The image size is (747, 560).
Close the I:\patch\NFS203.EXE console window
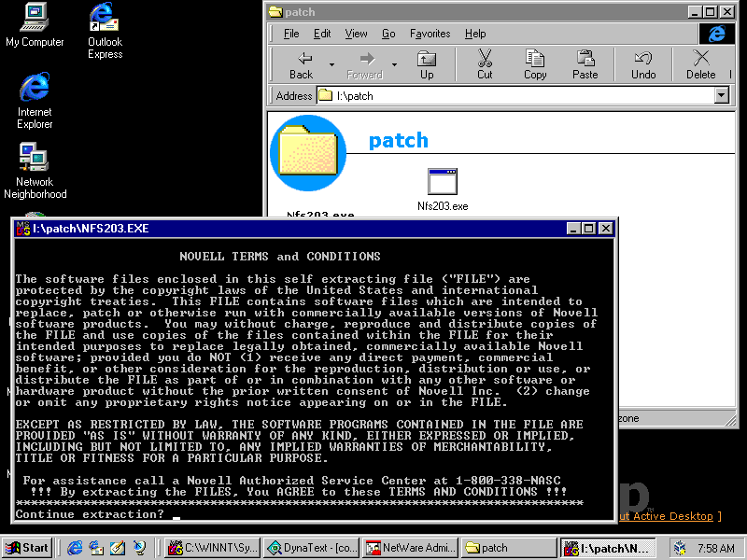[605, 229]
